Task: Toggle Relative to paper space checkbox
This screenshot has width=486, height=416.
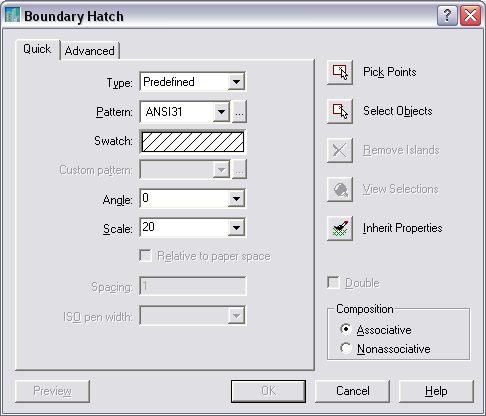Action: 145,256
